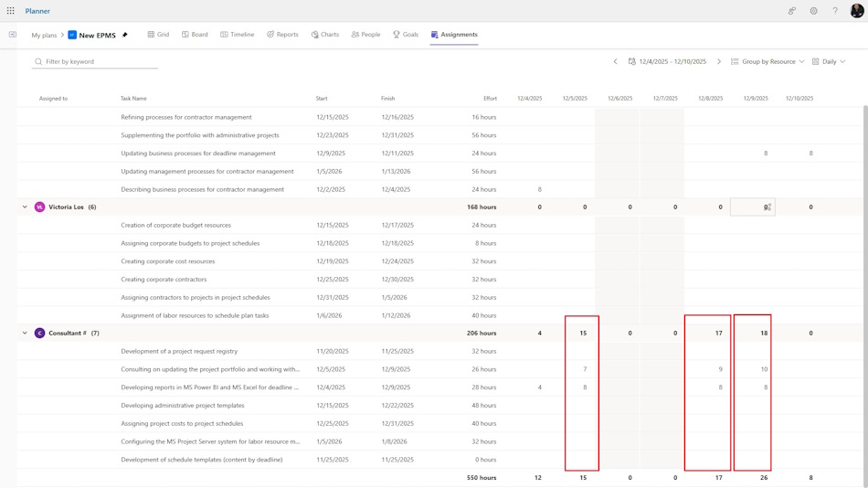Click the Start column header

322,99
